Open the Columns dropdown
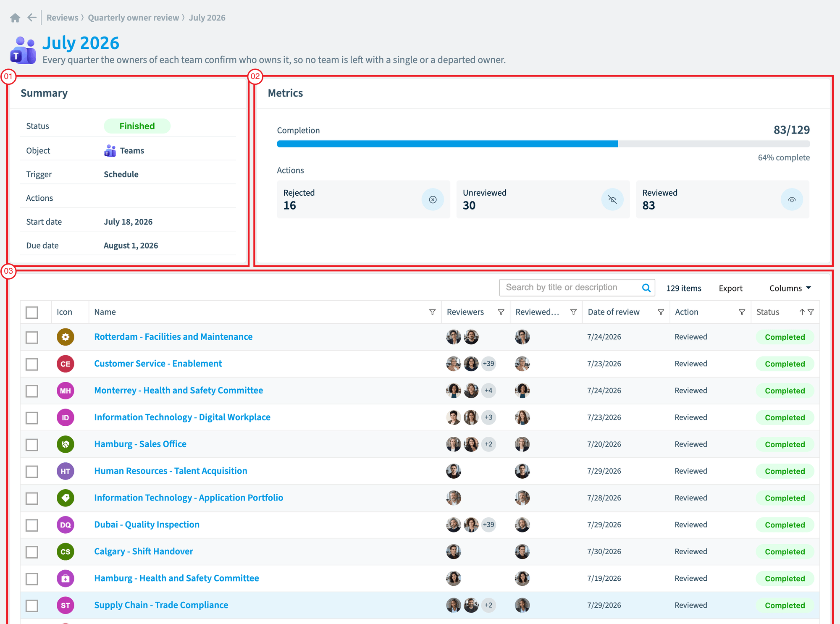The width and height of the screenshot is (840, 624). (x=790, y=288)
